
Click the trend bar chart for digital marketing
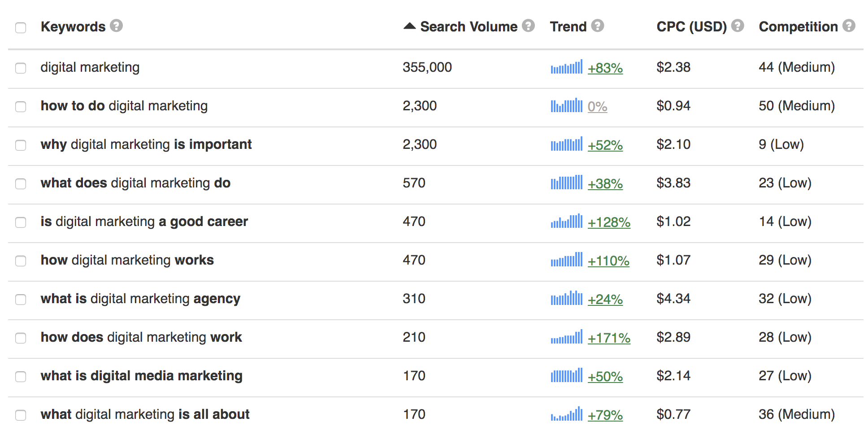coord(566,67)
